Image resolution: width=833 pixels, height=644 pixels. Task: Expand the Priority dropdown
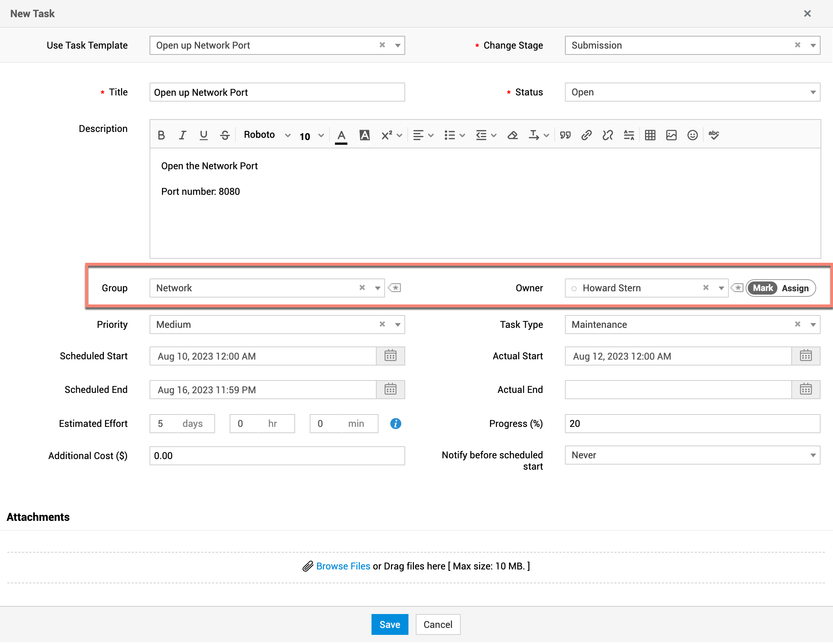click(397, 325)
